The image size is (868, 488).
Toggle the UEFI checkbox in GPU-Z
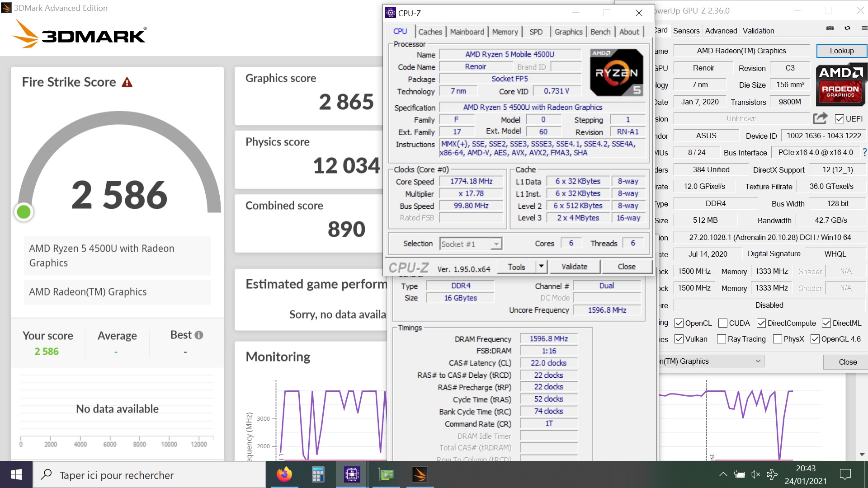click(x=839, y=119)
